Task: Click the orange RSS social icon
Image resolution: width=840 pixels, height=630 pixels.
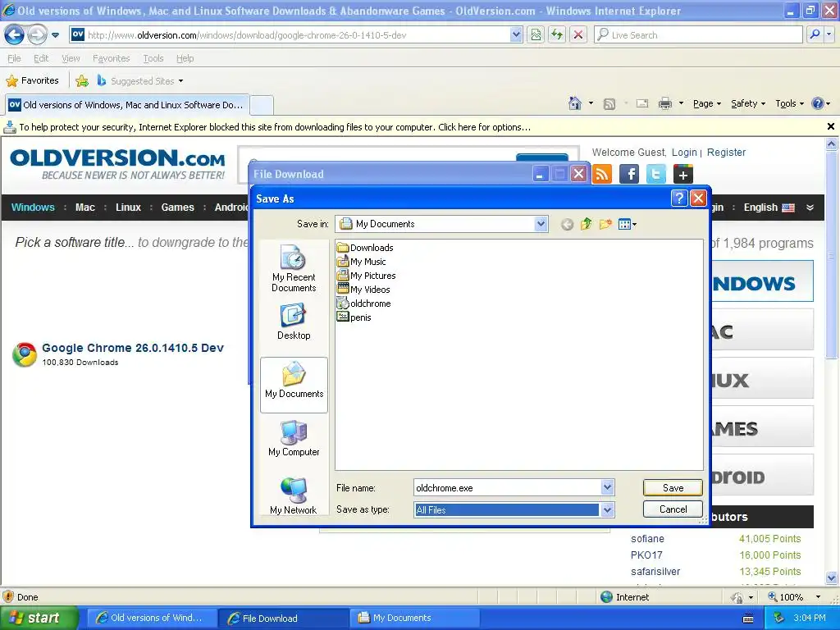Action: [602, 174]
